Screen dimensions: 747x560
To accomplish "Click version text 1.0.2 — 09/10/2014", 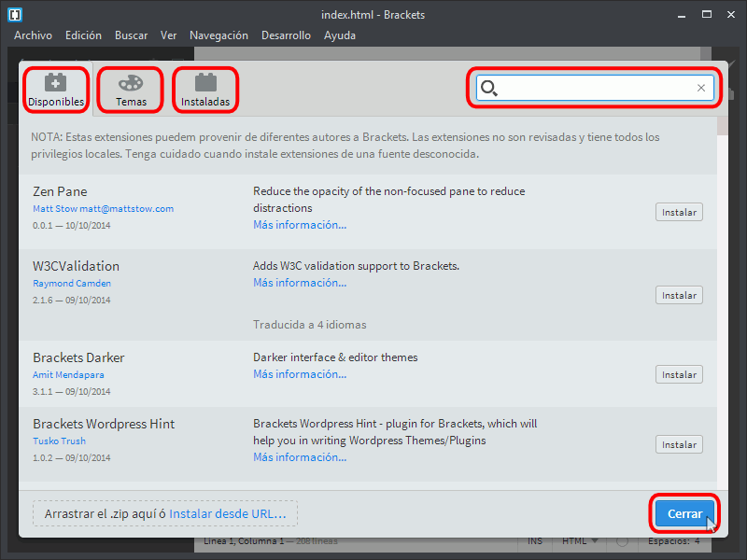I will 72,458.
